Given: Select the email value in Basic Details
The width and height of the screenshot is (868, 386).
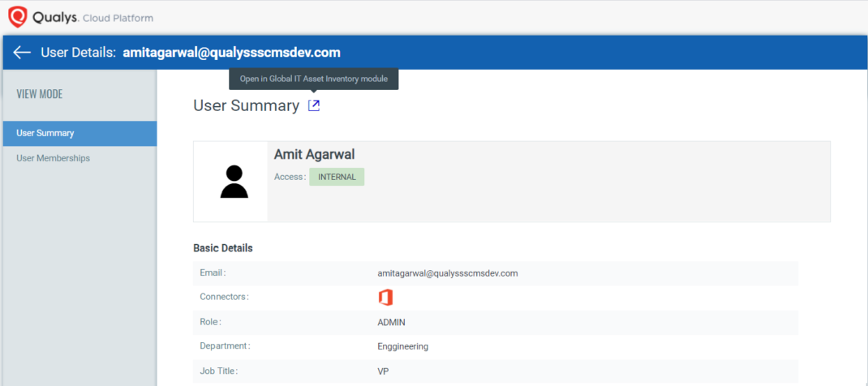Looking at the screenshot, I should pos(442,273).
